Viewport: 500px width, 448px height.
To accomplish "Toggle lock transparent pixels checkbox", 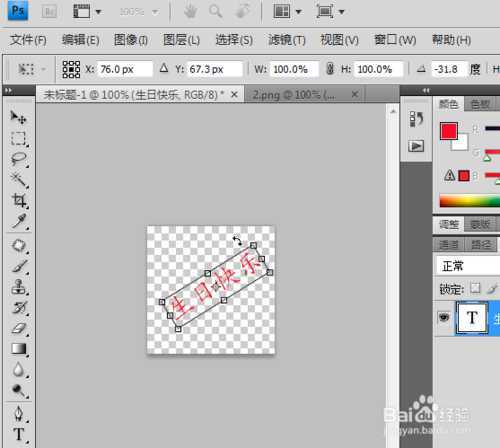I will pyautogui.click(x=475, y=288).
